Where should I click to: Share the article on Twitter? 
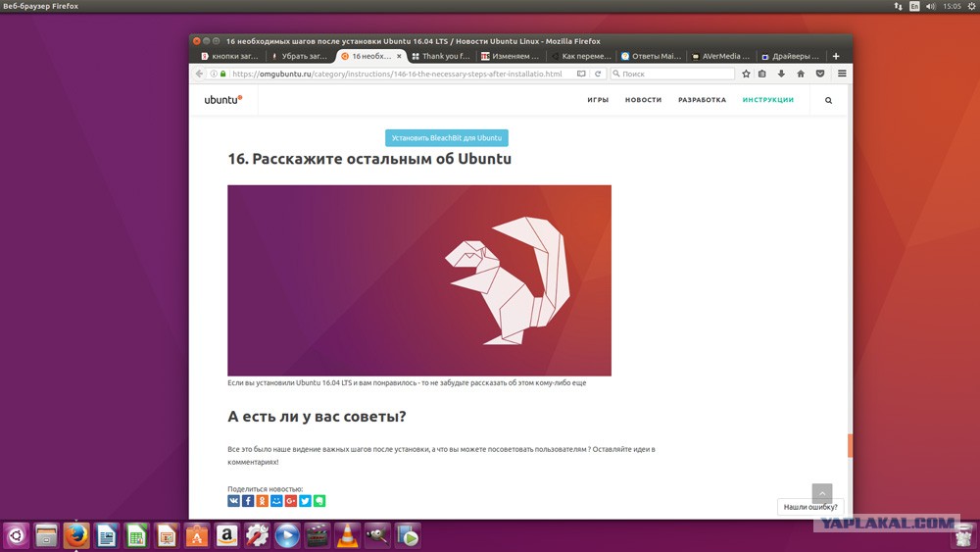[305, 501]
